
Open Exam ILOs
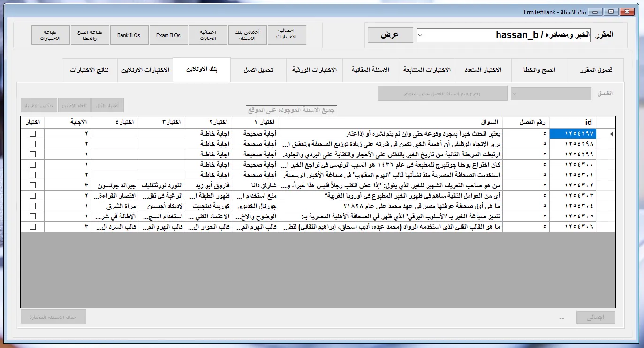coord(168,35)
